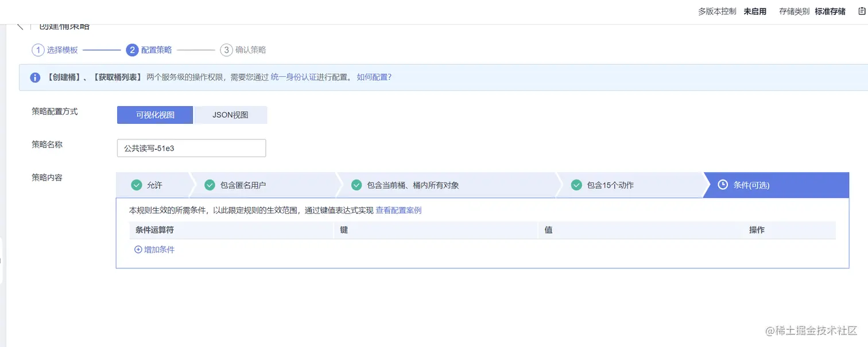
Task: Switch to 可视化视图 mode
Action: pos(155,115)
